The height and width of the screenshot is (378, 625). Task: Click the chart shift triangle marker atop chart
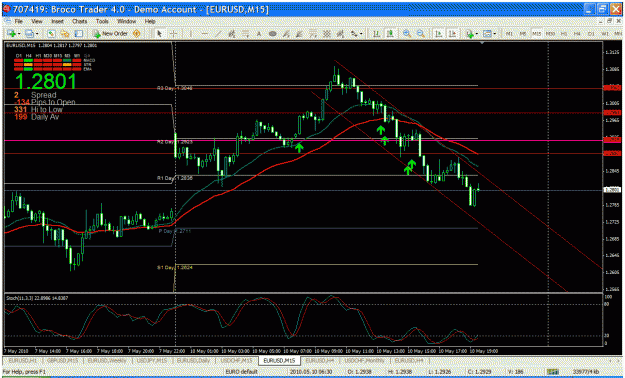(482, 43)
